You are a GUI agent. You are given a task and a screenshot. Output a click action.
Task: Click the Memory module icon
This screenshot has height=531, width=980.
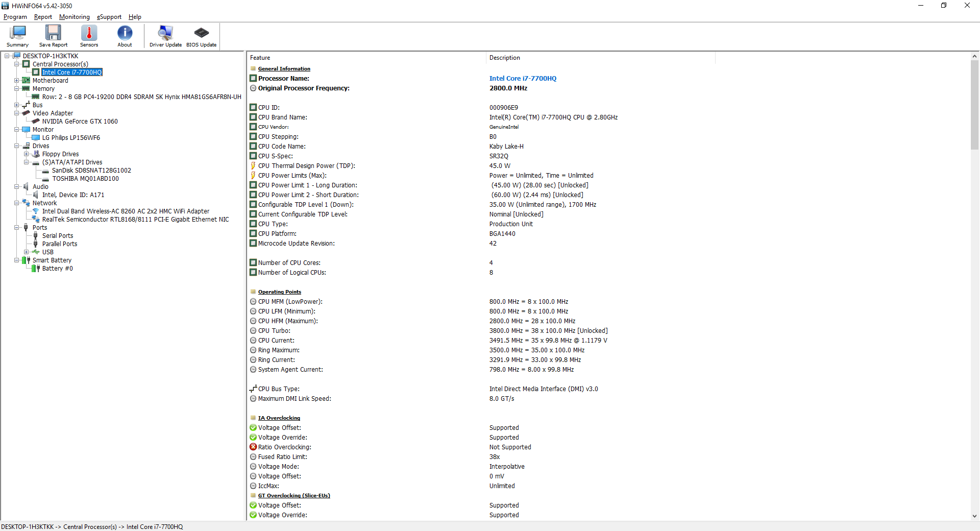26,88
